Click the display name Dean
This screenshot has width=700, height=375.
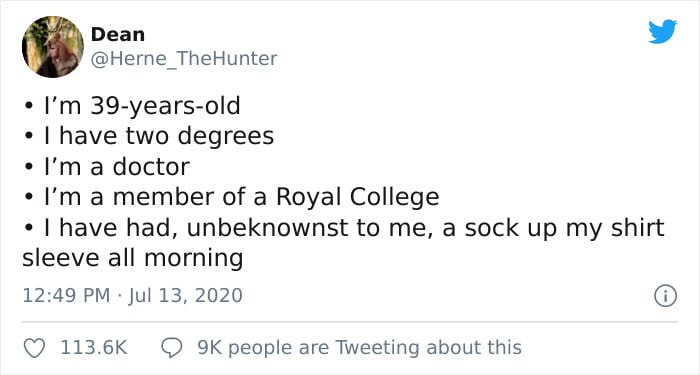coord(118,35)
